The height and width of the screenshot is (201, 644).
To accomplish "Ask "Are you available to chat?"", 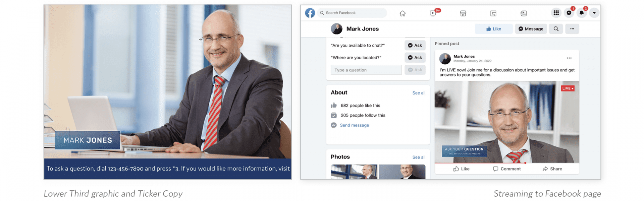I will click(x=415, y=45).
